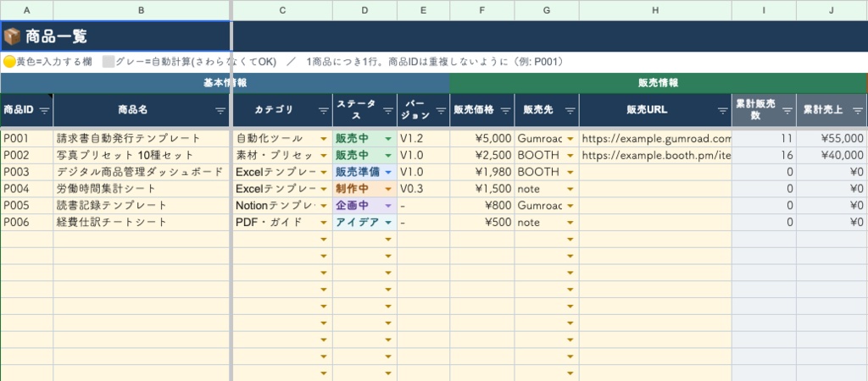Viewport: 868px width, 381px height.
Task: Open filter for カテゴリ column
Action: coord(323,110)
